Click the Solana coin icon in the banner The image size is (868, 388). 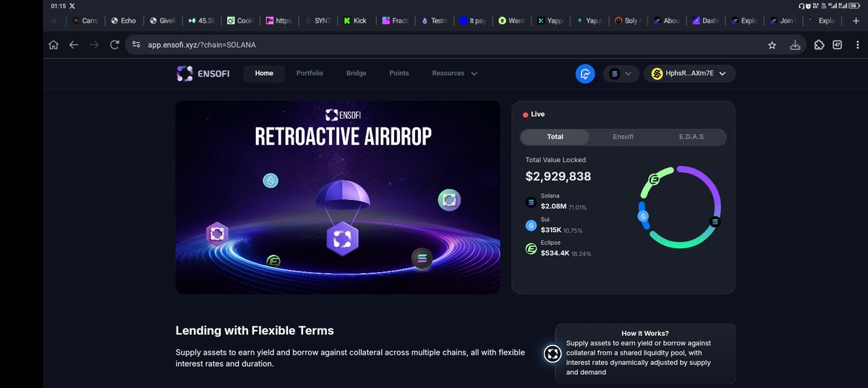pos(422,258)
